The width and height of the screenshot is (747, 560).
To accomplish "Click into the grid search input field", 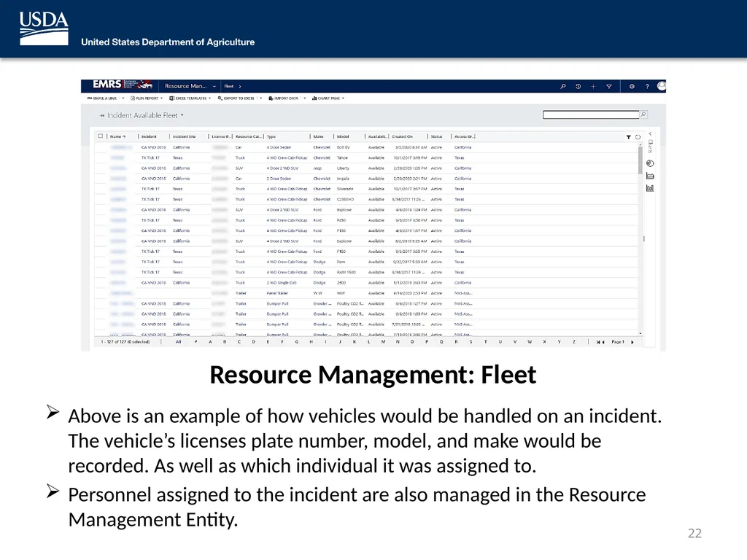I will pos(591,114).
